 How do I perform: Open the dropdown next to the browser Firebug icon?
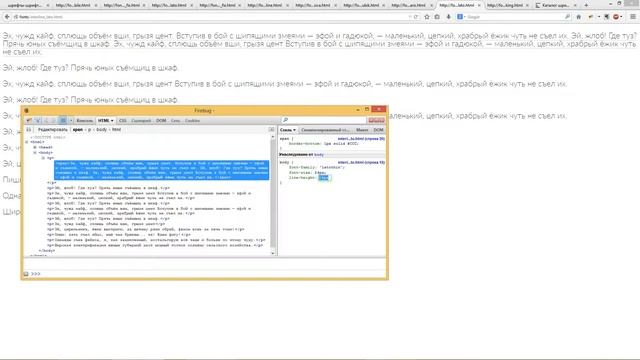599,17
